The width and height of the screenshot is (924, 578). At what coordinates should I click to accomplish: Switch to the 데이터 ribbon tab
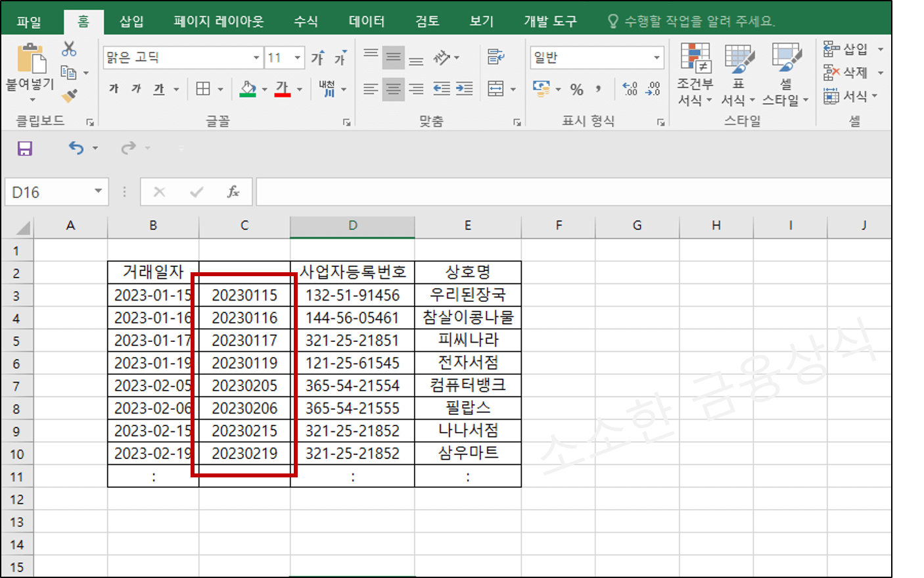point(366,20)
